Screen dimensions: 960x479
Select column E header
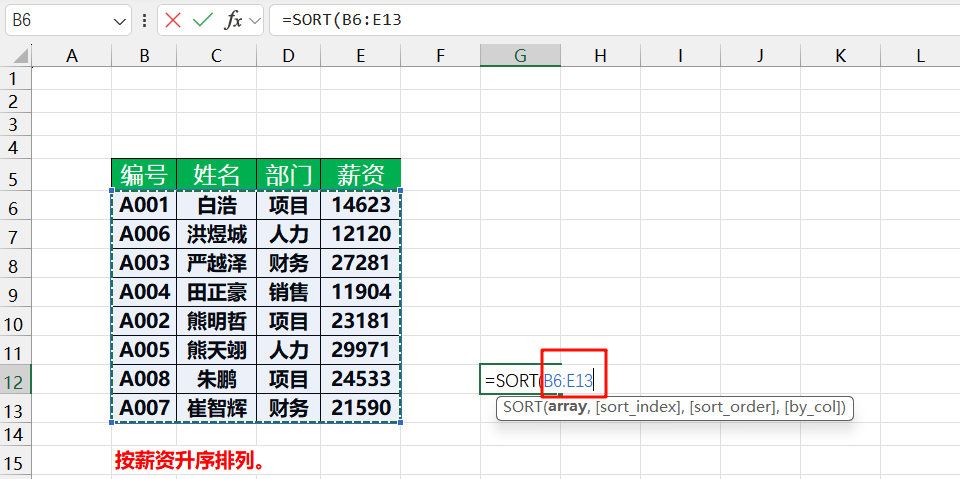click(361, 56)
